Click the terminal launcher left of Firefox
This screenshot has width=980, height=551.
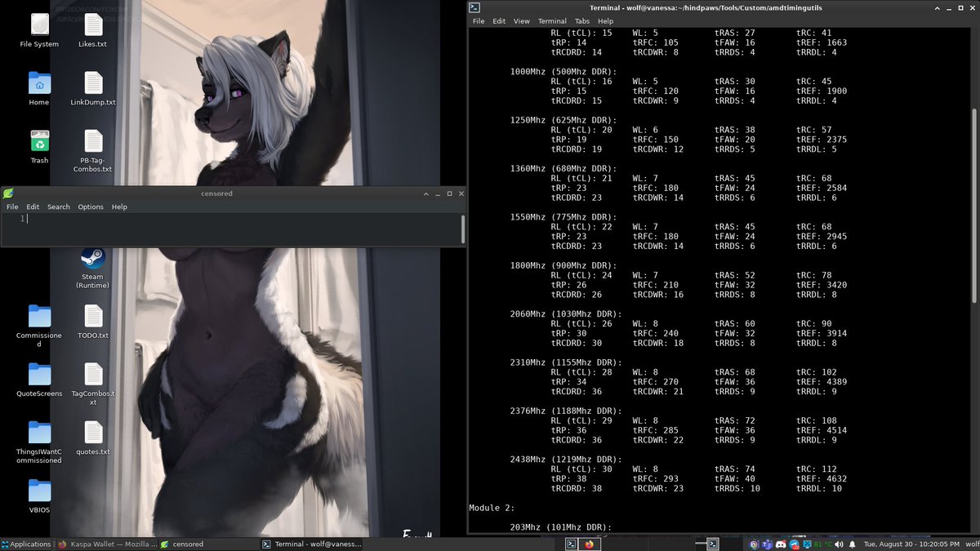pos(572,544)
